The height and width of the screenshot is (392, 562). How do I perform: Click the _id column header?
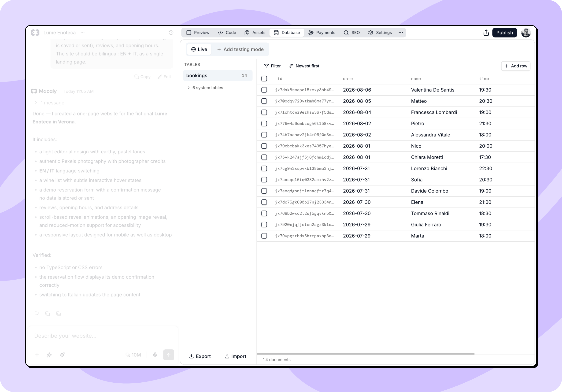click(x=279, y=79)
